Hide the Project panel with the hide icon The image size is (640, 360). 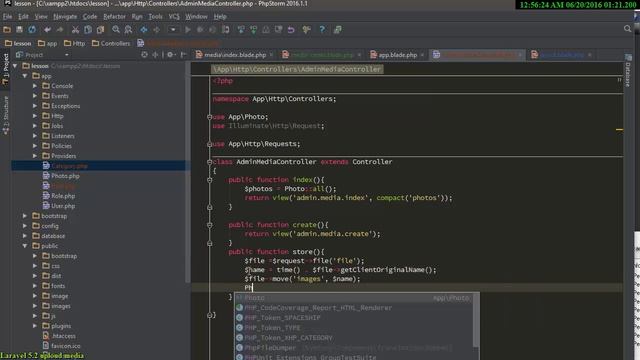click(183, 54)
